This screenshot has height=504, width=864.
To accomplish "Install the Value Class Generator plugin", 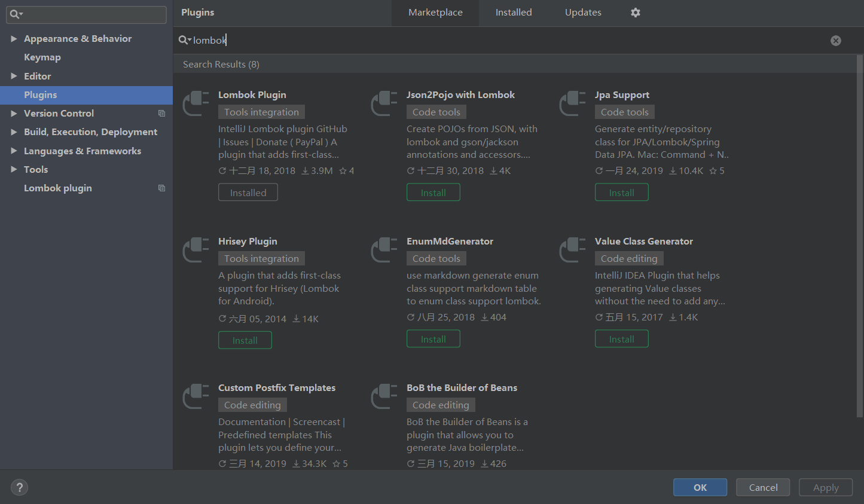I will pos(622,339).
